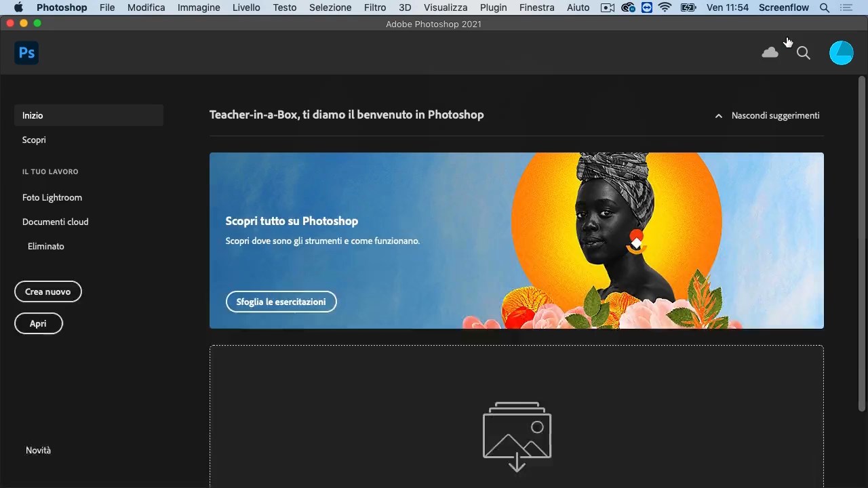
Task: Click the Ven 11:54 clock
Action: 728,7
